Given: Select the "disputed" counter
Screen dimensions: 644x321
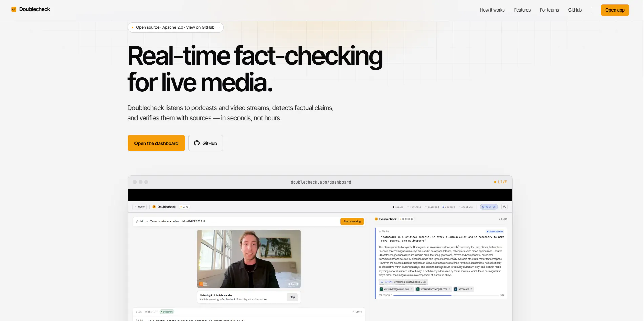Looking at the screenshot, I should [x=432, y=207].
